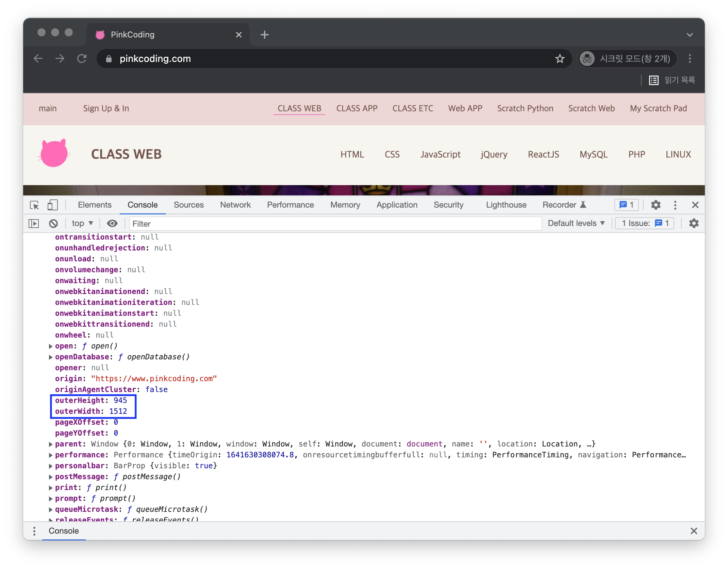Click the origin URL string value
The image size is (728, 569).
click(x=154, y=379)
